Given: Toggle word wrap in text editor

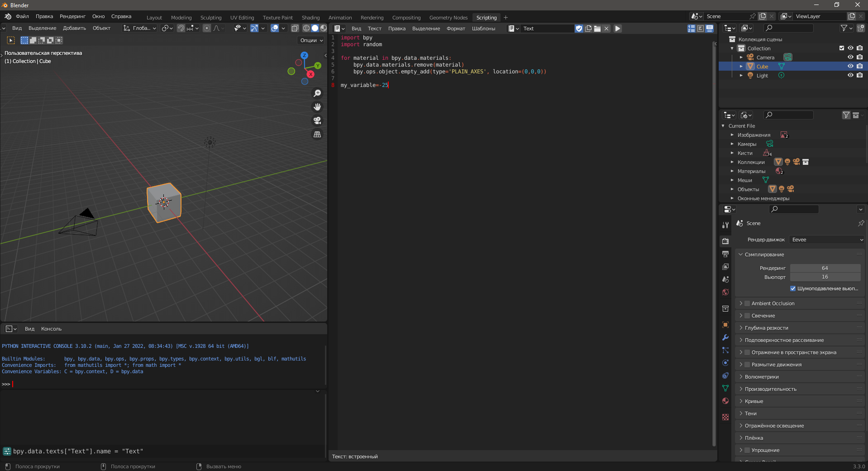Looking at the screenshot, I should tap(701, 29).
